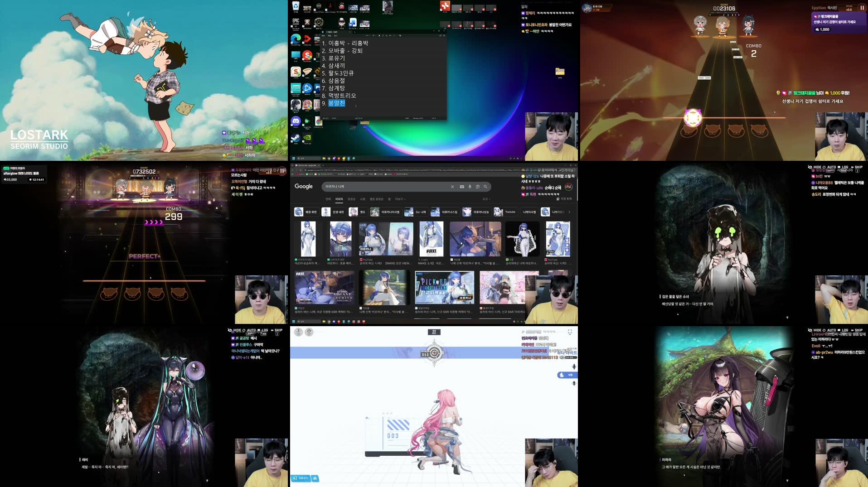Advance 미하라 dialogue with bottom triangle
Viewport: 868px width, 487px height.
click(787, 481)
